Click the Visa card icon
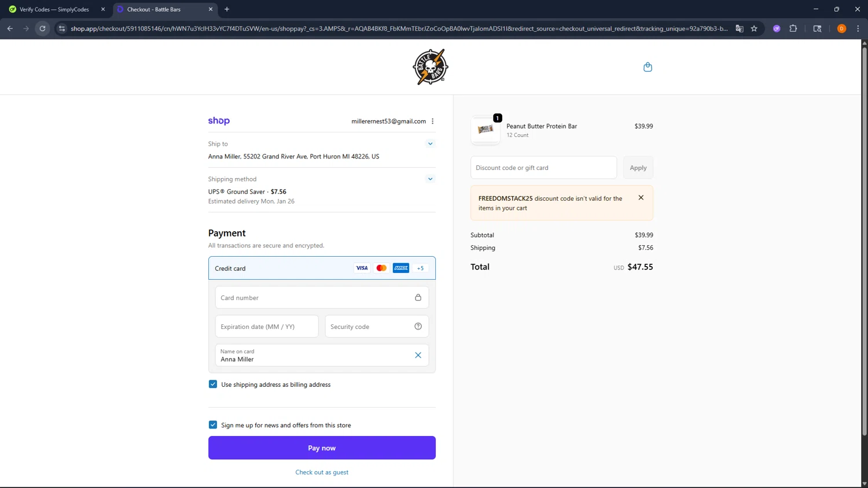Viewport: 868px width, 488px height. click(x=362, y=268)
